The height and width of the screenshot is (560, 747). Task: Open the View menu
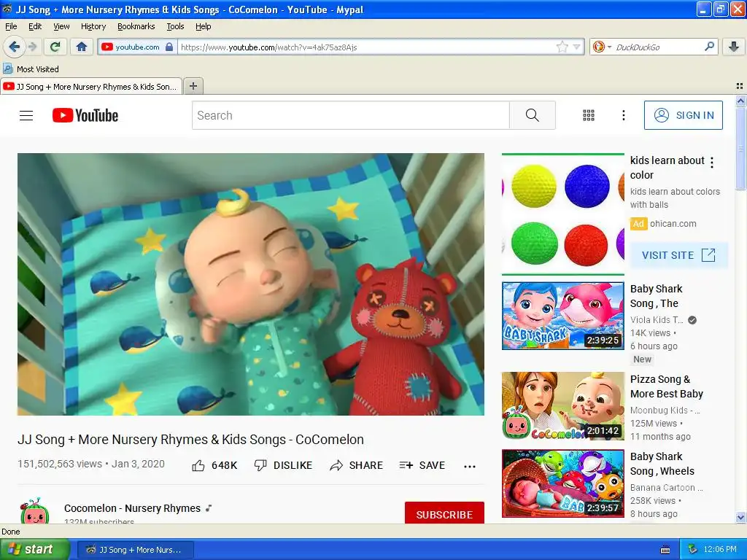(x=61, y=26)
